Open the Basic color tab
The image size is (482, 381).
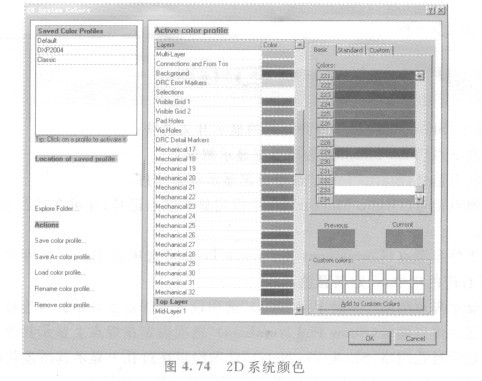[x=320, y=50]
